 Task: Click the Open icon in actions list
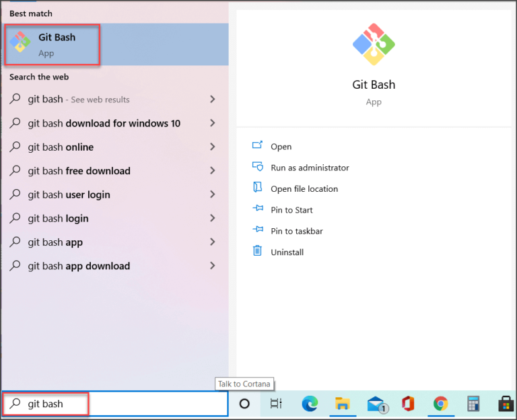pos(257,145)
